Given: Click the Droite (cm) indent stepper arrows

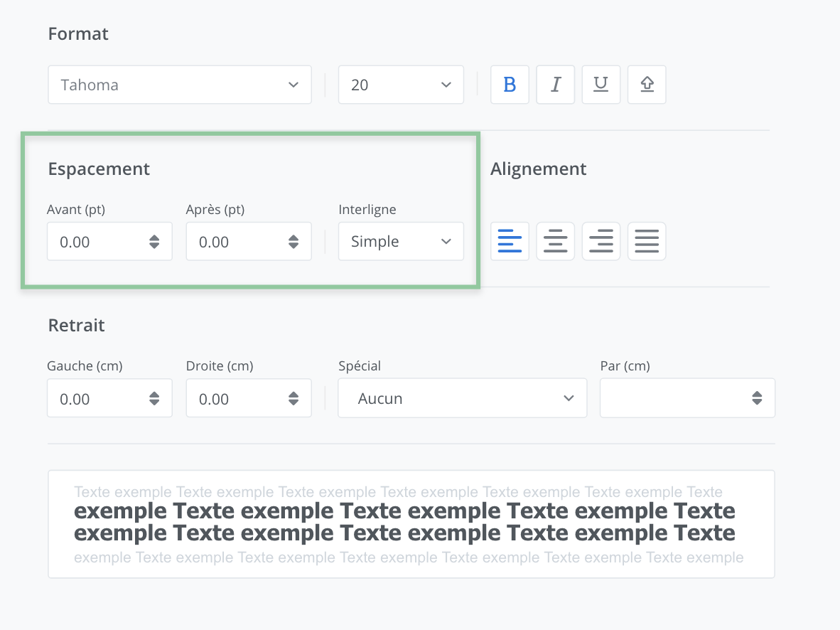Looking at the screenshot, I should [x=294, y=398].
